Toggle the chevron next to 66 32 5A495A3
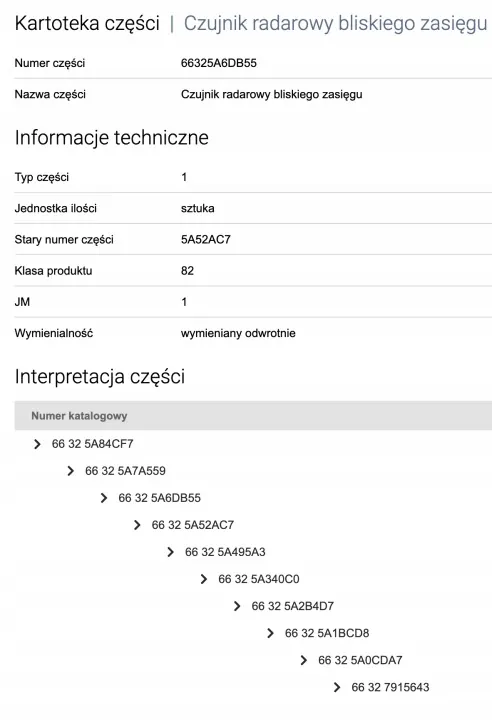492x720 pixels. click(x=170, y=552)
